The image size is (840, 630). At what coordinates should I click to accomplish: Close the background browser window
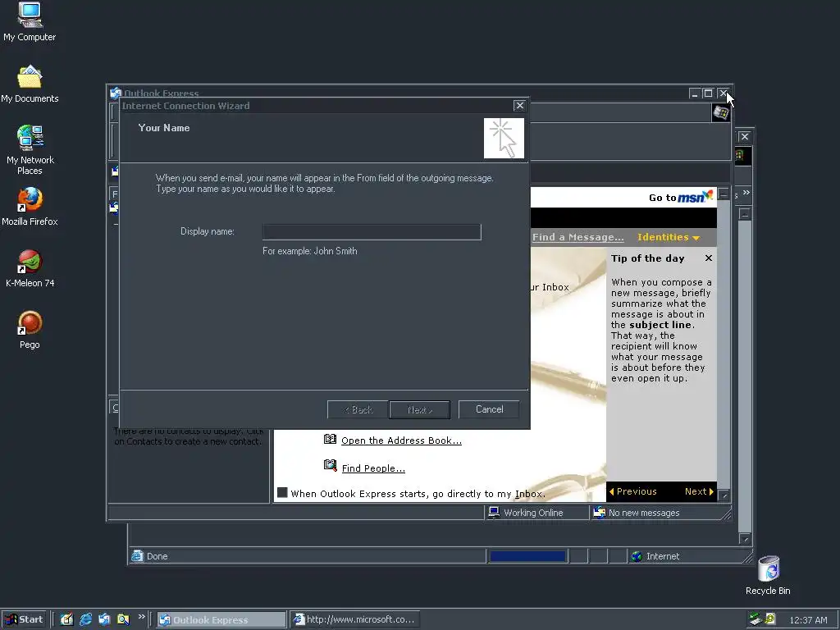(x=745, y=137)
